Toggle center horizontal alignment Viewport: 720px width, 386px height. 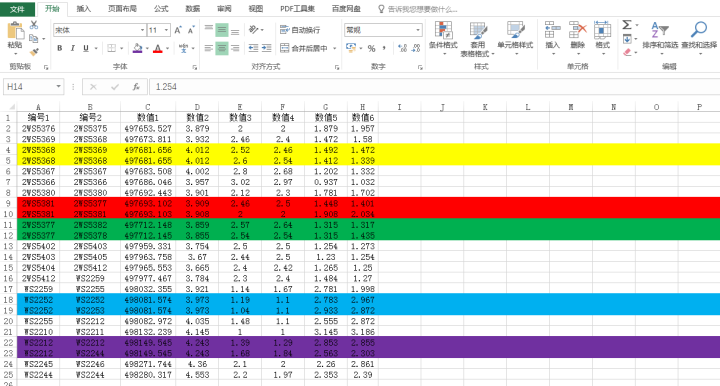click(222, 48)
